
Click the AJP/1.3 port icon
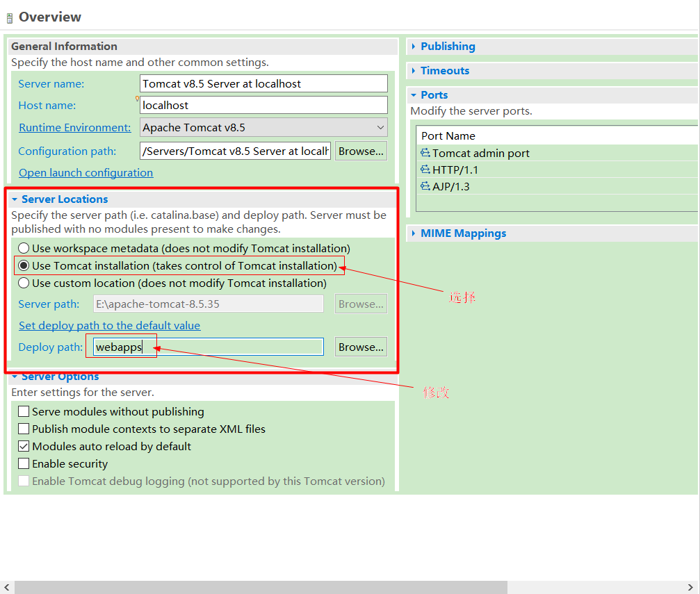425,186
